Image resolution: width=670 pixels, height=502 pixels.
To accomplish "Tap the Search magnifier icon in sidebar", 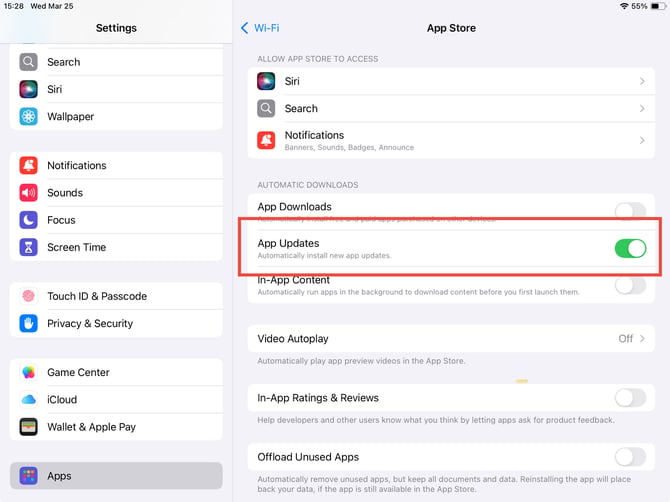I will click(x=28, y=62).
